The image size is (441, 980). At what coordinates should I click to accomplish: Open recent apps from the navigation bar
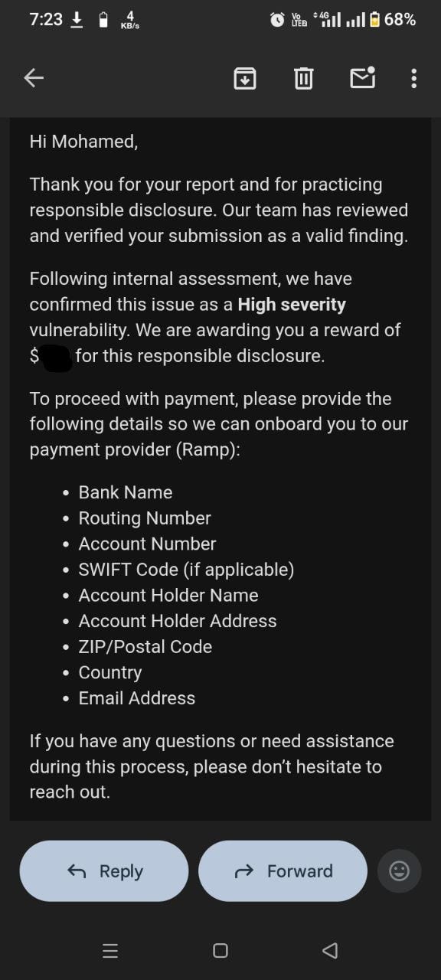(x=110, y=951)
